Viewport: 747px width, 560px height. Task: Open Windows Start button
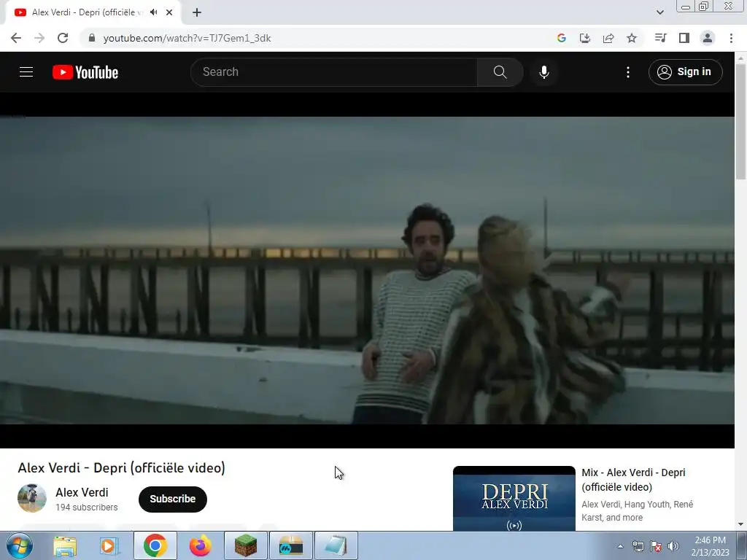click(x=20, y=545)
